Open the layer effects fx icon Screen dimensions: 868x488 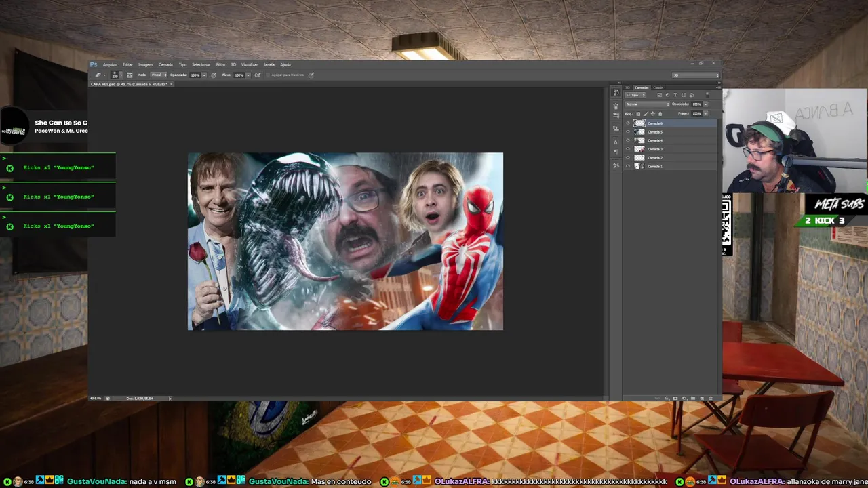[667, 398]
